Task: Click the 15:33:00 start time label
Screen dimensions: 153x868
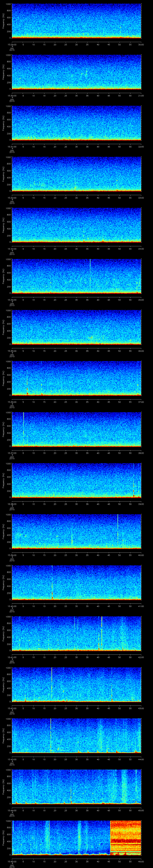Action: (12, 249)
